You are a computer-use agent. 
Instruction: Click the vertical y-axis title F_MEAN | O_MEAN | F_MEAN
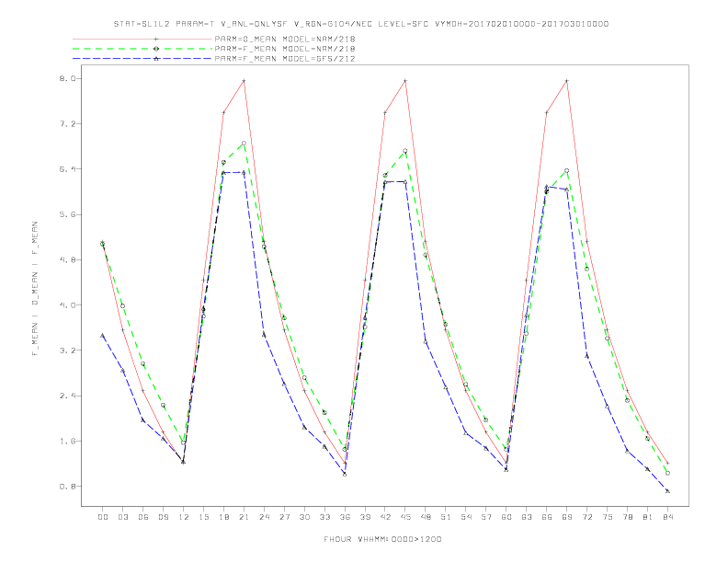coord(35,289)
